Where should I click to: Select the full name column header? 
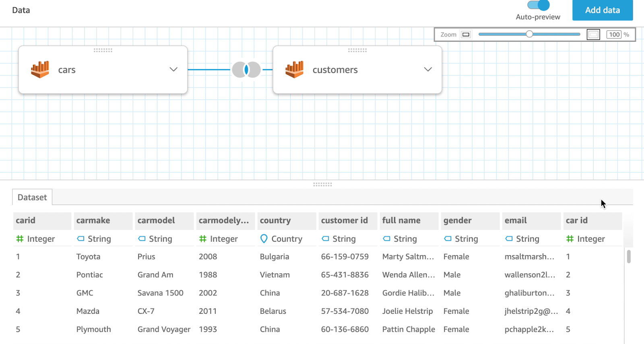point(409,220)
